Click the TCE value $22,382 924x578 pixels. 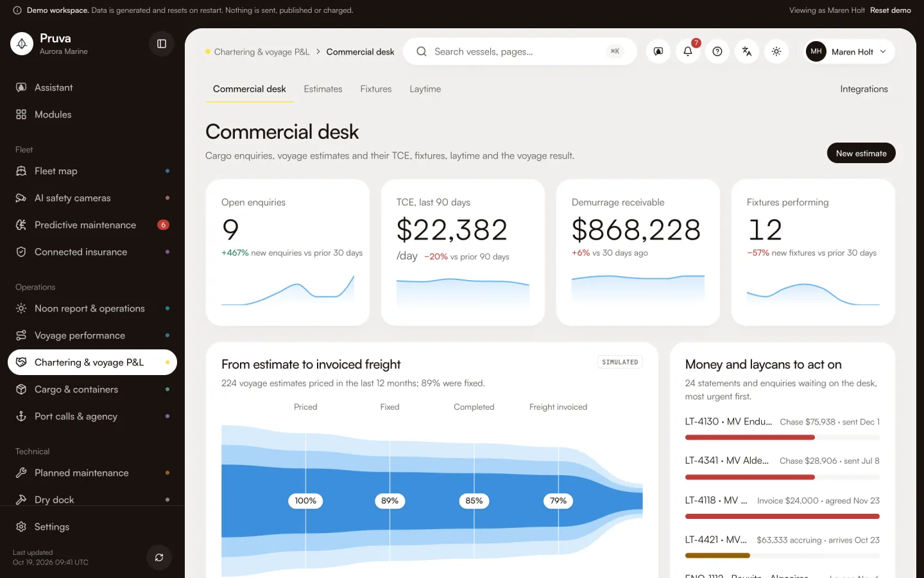click(x=452, y=230)
